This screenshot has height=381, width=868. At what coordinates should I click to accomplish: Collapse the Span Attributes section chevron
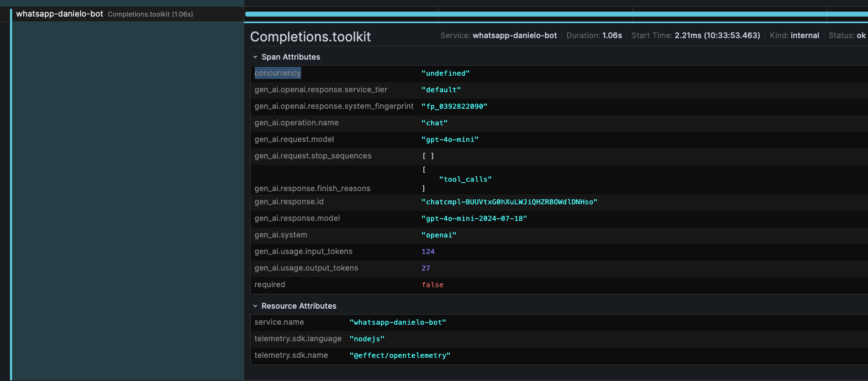coord(255,57)
